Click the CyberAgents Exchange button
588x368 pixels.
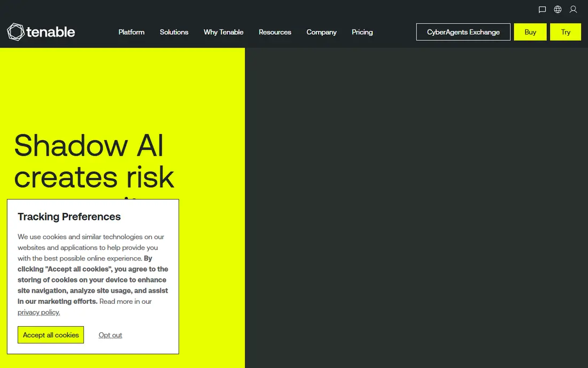(463, 32)
